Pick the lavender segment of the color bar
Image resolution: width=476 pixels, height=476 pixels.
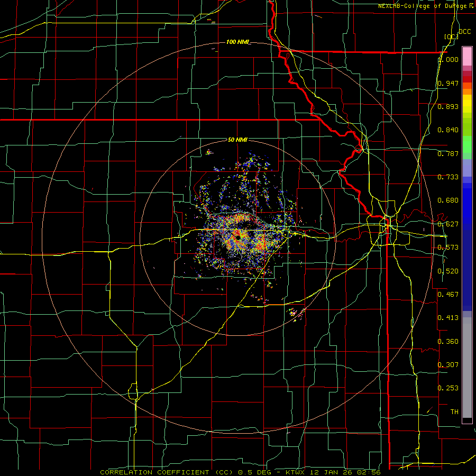pos(467,168)
